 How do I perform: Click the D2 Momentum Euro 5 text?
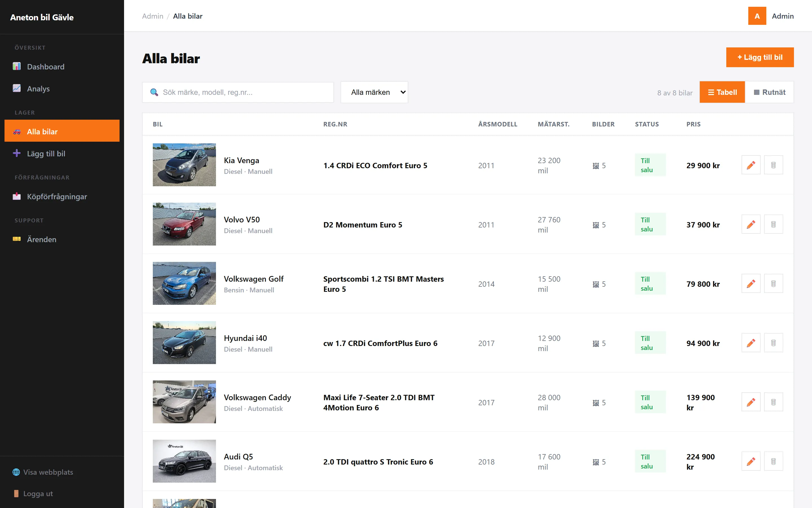(363, 225)
